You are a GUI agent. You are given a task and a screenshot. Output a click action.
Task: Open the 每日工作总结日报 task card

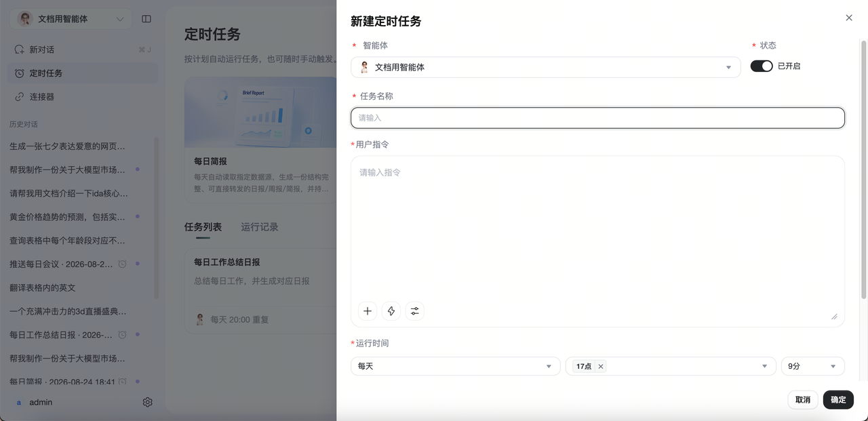(260, 291)
